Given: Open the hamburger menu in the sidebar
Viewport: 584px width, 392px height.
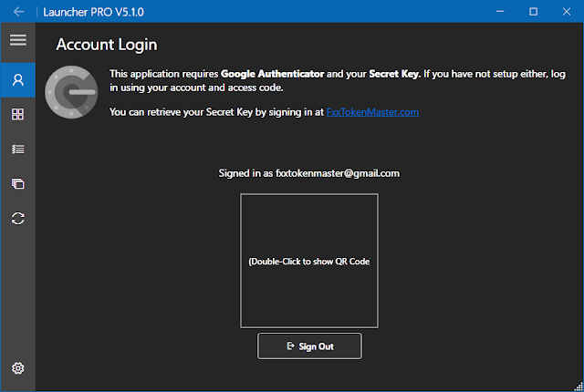Looking at the screenshot, I should [18, 40].
